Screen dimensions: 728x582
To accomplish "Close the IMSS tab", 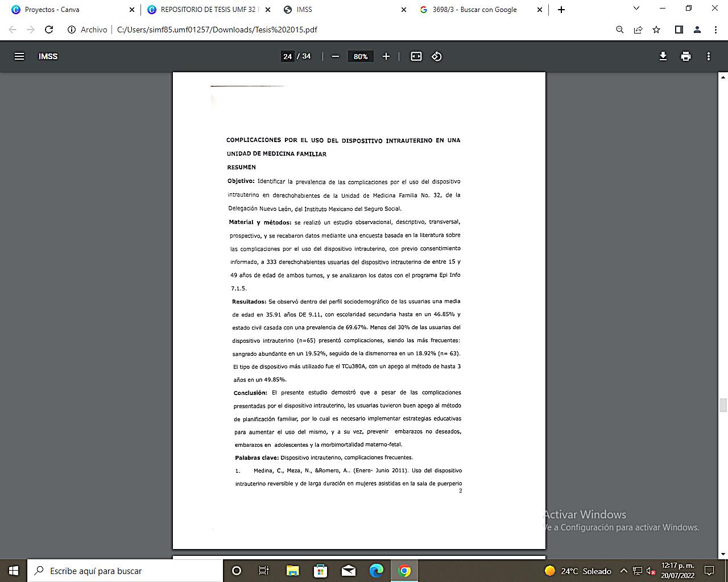I will coord(404,10).
